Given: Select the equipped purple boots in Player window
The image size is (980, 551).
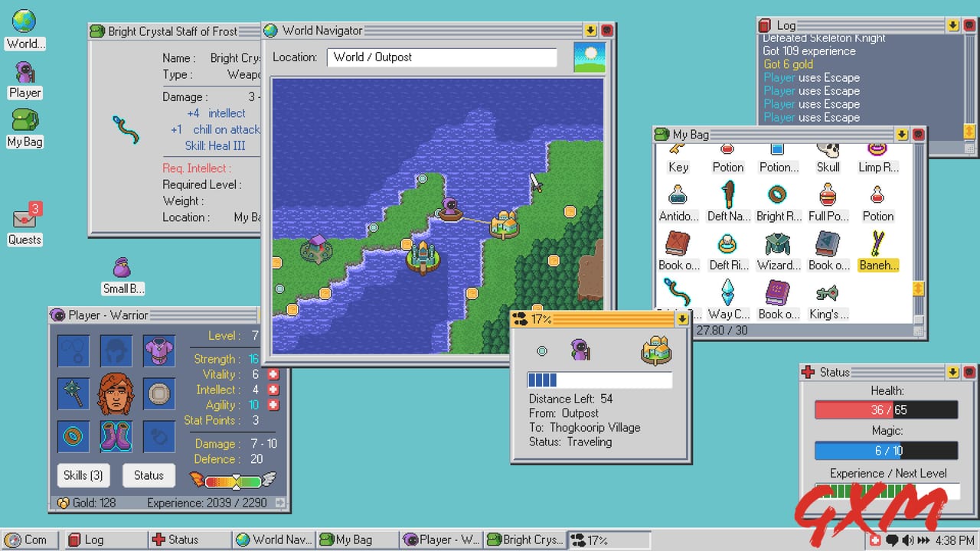Looking at the screenshot, I should pos(116,437).
